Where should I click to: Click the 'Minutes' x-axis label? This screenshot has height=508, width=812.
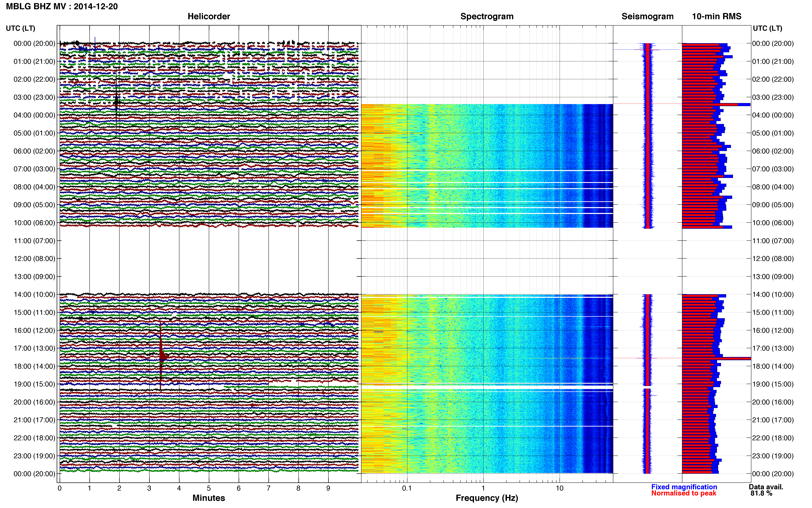(209, 498)
